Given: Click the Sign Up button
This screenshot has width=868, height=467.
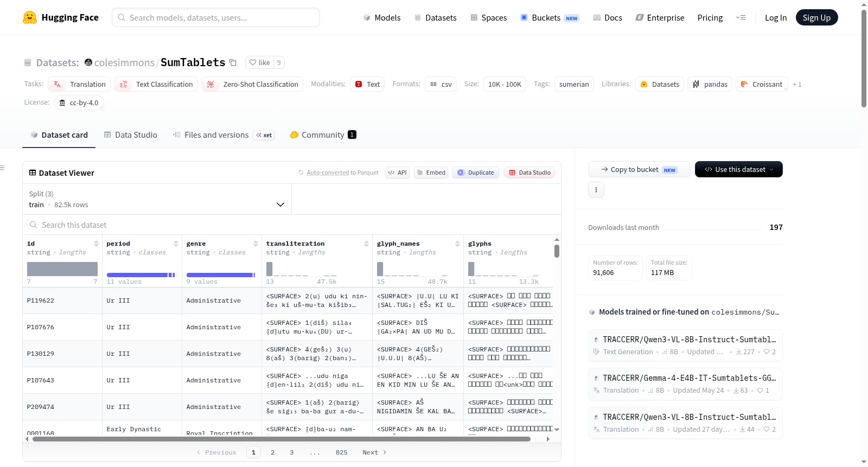Looking at the screenshot, I should [x=816, y=17].
